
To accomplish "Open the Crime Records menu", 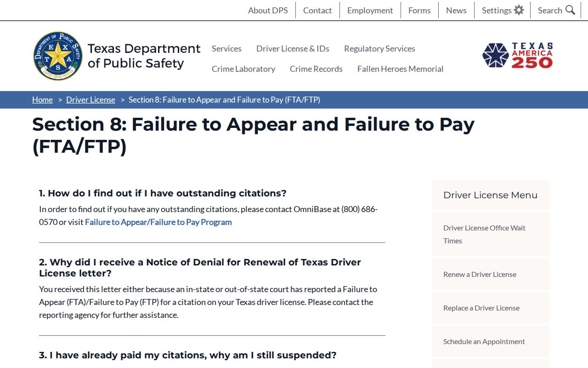I will click(316, 69).
